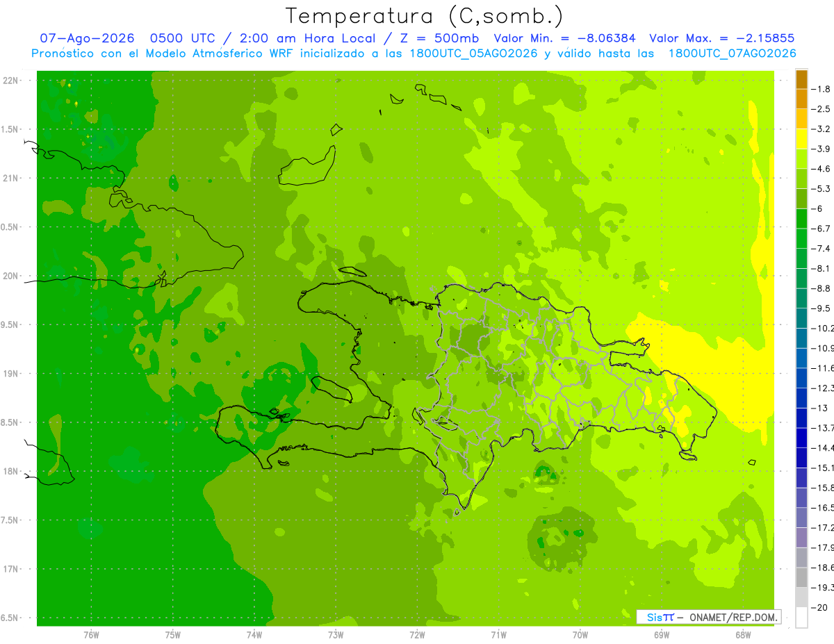
Task: Click the '75W' longitude label
Action: point(173,634)
